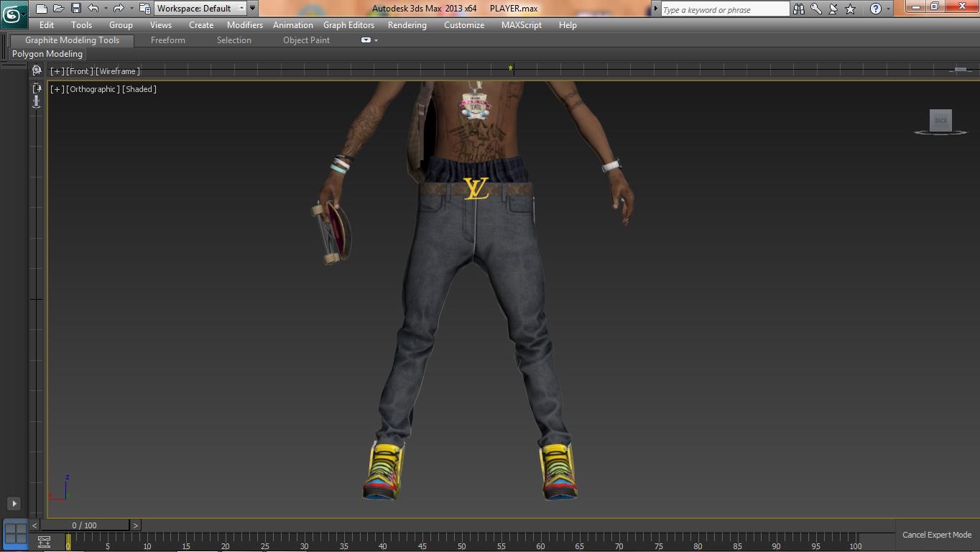Switch to the Freeform tab

click(x=168, y=40)
